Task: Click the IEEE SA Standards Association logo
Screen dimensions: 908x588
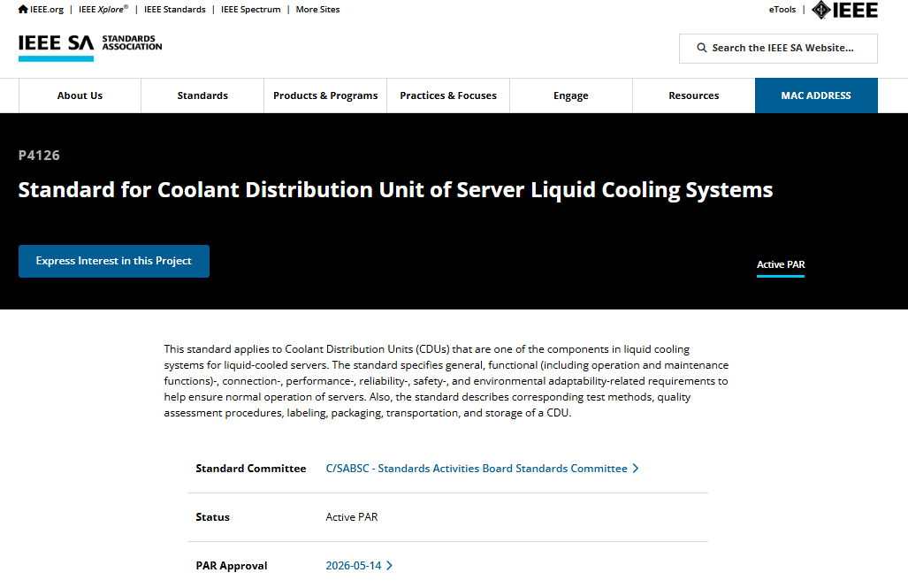Action: coord(90,48)
